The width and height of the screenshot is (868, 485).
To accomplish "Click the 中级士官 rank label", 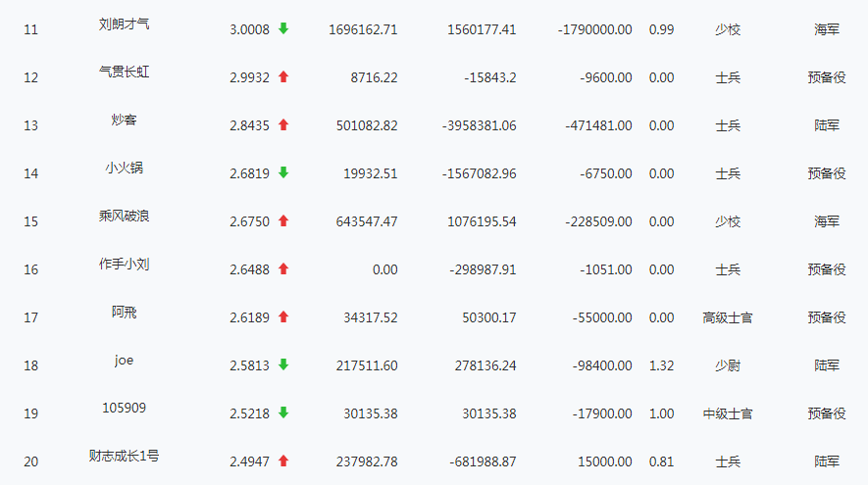I will click(x=728, y=414).
